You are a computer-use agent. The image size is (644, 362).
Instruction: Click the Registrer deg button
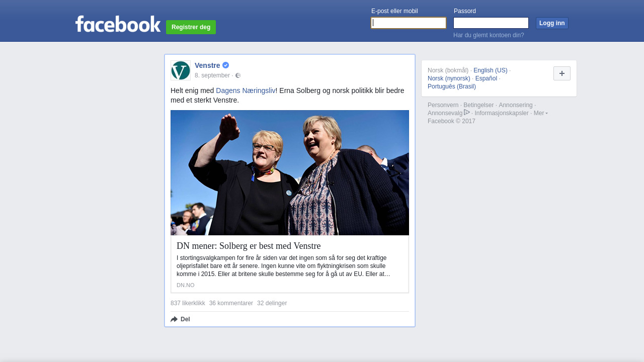[191, 27]
